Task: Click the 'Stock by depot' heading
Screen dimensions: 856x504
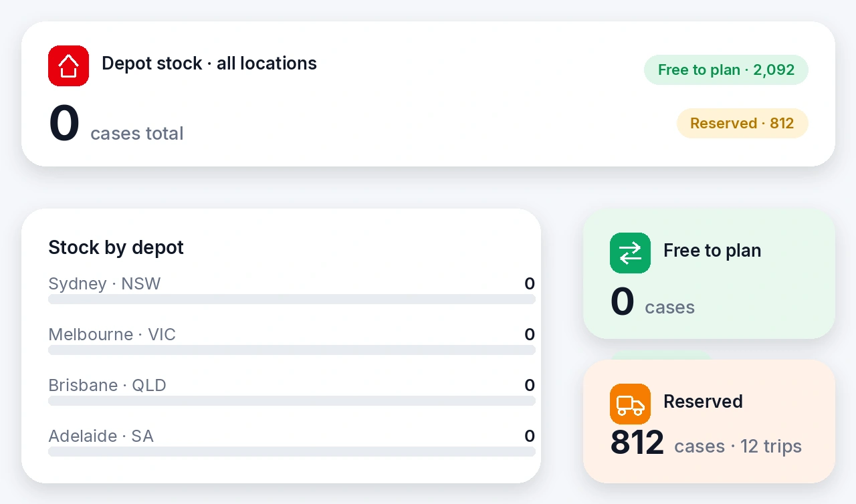Action: tap(116, 247)
